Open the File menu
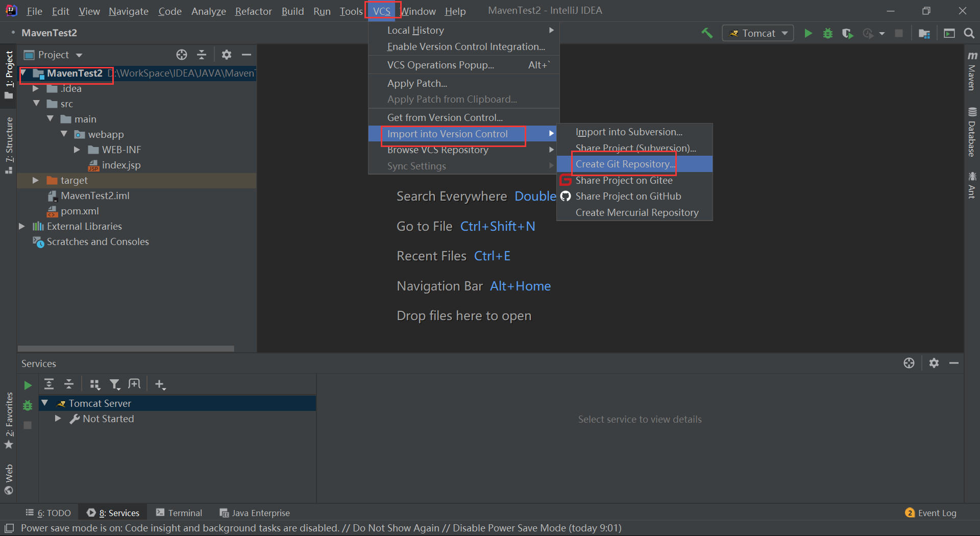980x536 pixels. (34, 11)
